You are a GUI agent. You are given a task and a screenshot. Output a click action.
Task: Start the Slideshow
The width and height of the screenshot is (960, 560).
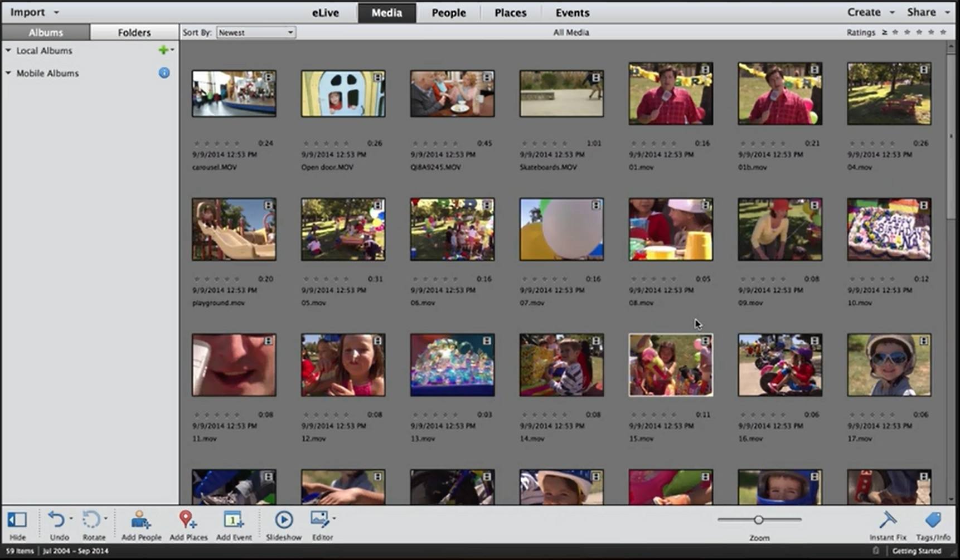(x=284, y=519)
